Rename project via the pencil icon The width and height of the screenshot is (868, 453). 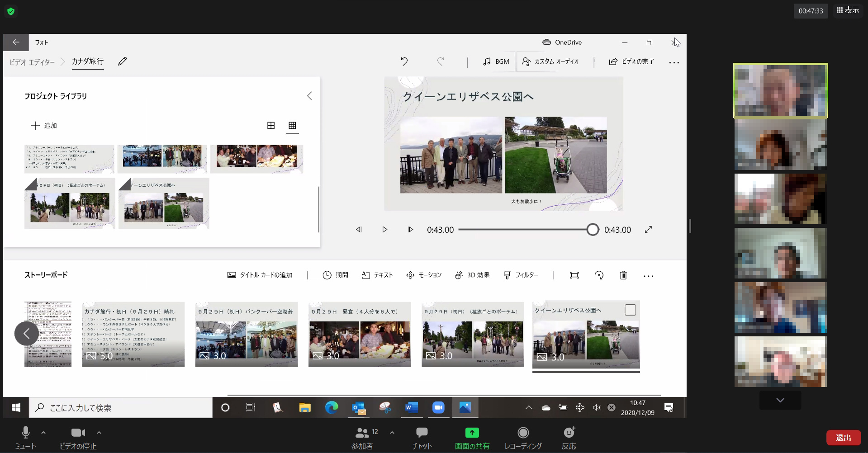coord(122,61)
